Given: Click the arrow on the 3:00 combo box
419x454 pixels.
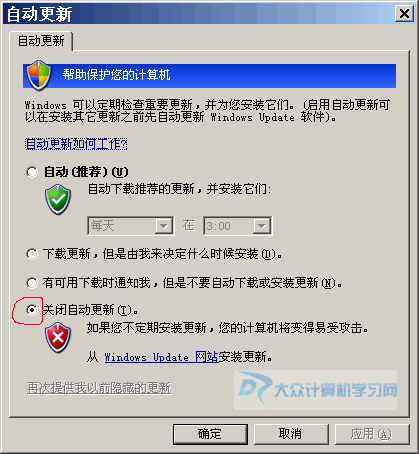Looking at the screenshot, I should 262,226.
